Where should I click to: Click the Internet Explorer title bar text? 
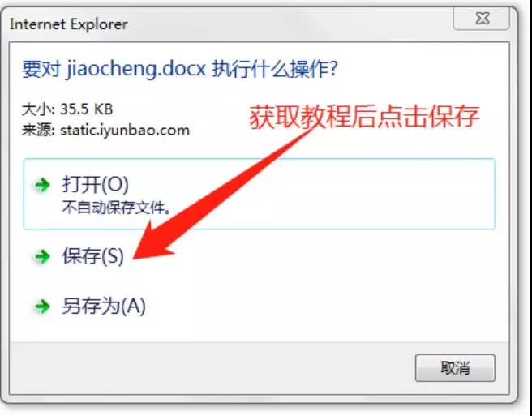[69, 24]
